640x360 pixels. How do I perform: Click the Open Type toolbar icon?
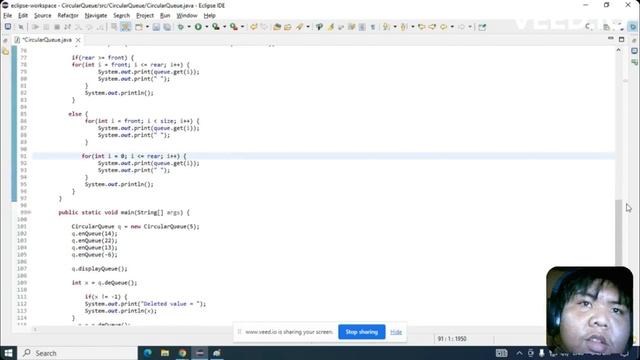[x=277, y=27]
